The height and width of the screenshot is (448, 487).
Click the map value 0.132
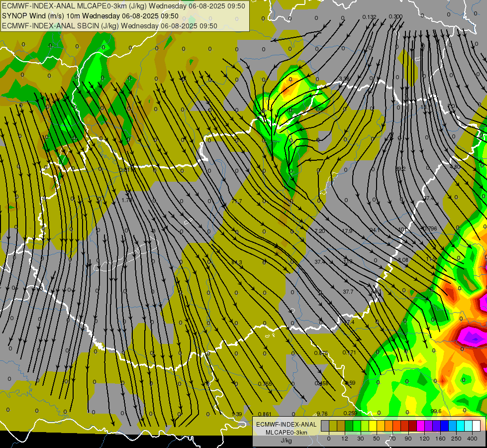point(369,17)
